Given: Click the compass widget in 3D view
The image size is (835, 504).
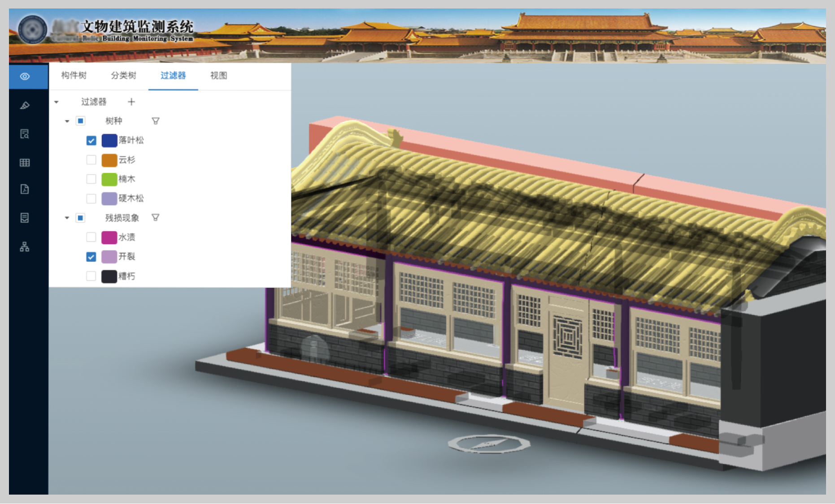Looking at the screenshot, I should [x=489, y=444].
